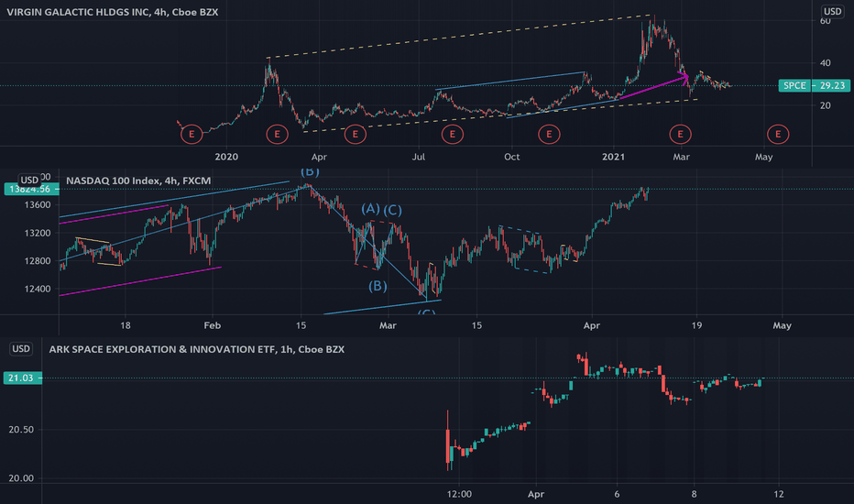
Task: Click the 12400 level on NASDAQ price axis
Action: (38, 289)
